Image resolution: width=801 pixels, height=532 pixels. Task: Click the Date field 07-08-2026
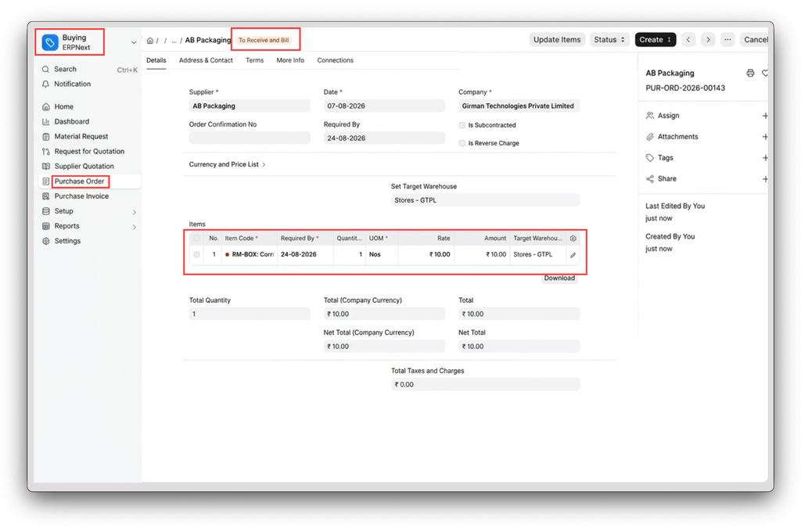384,106
